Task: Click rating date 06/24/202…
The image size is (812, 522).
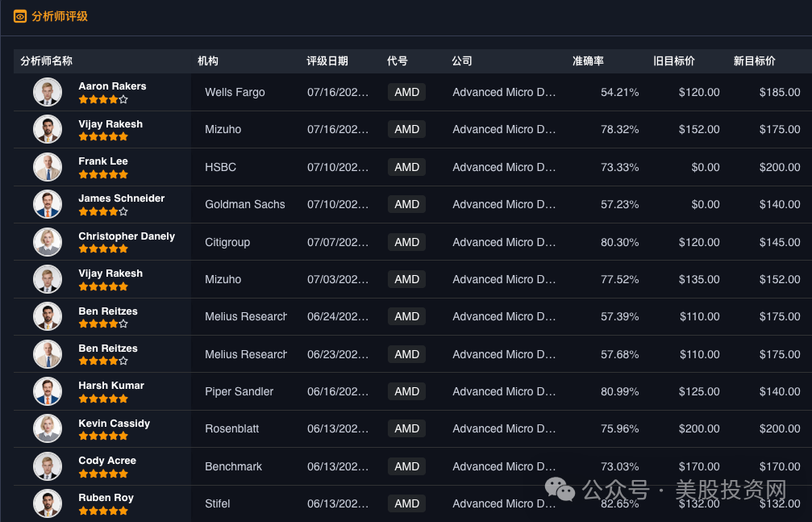Action: pos(338,316)
